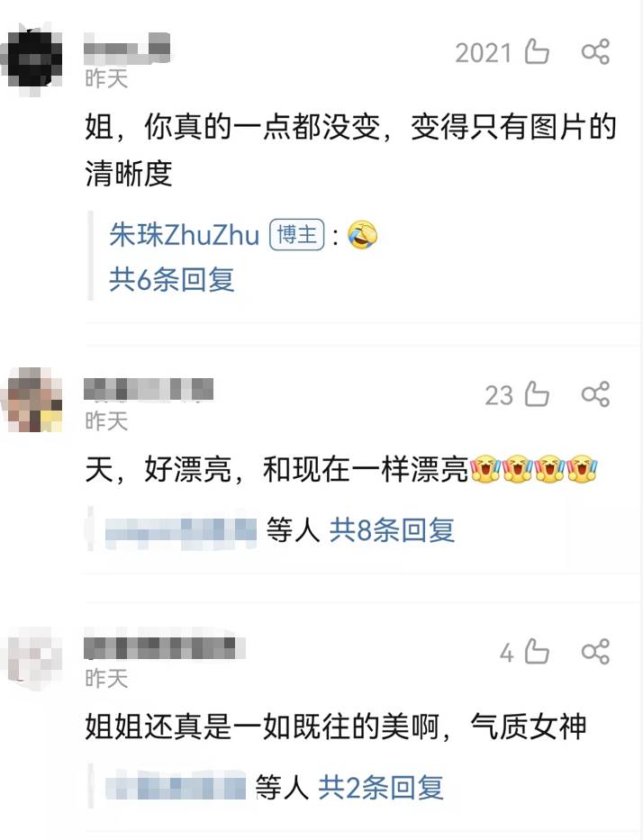Image resolution: width=643 pixels, height=840 pixels.
Task: Share the comment about 图片的清晰度
Action: point(596,52)
